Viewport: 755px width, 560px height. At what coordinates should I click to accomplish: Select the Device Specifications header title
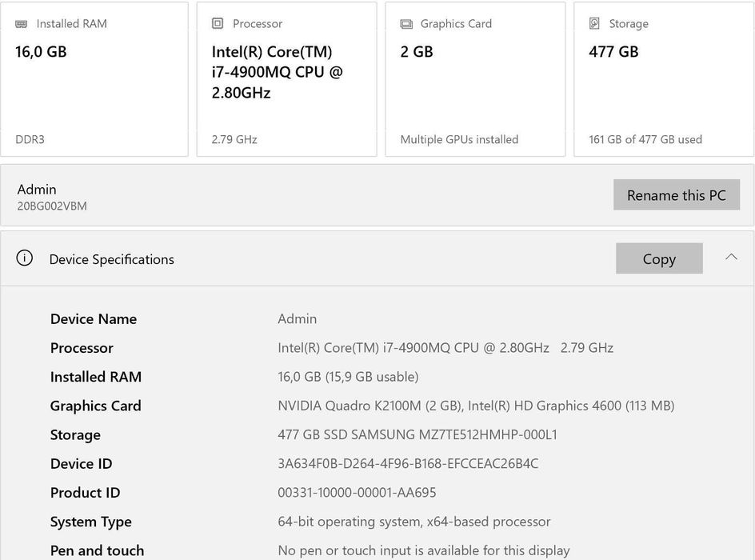pyautogui.click(x=112, y=259)
